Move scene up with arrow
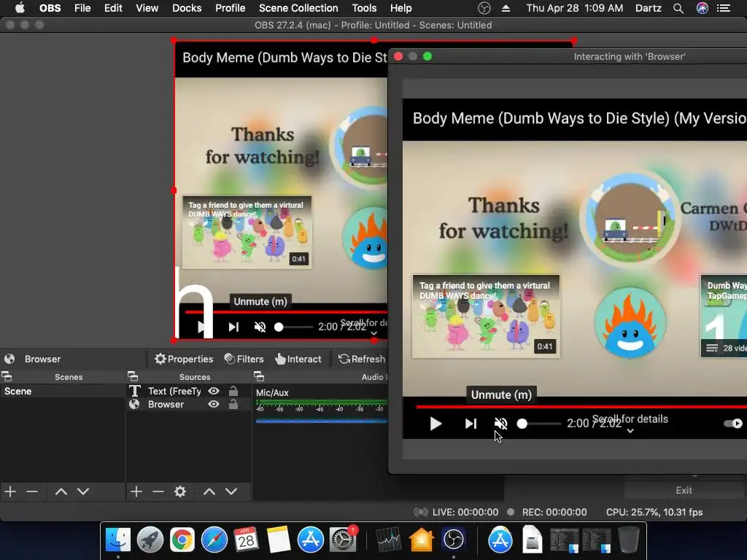Screen dimensions: 747x560 coord(61,491)
